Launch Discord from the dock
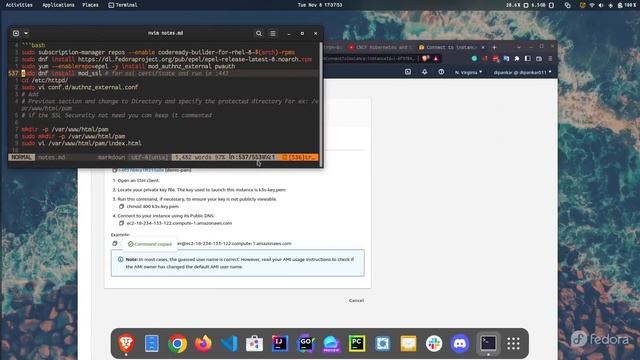The width and height of the screenshot is (640, 360). point(460,344)
